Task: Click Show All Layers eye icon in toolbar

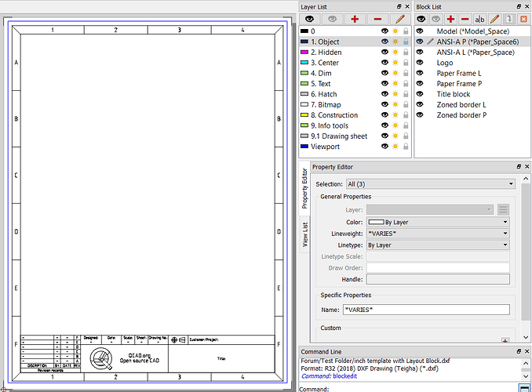Action: 310,18
